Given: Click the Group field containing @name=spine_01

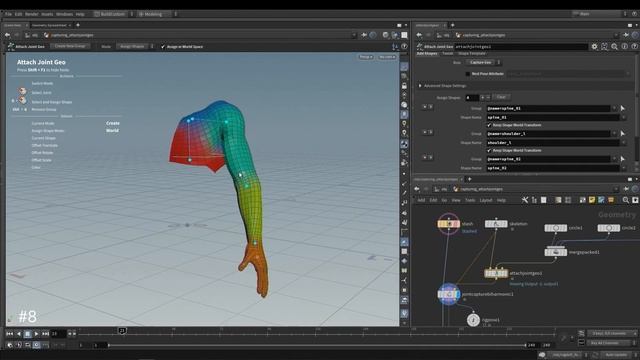Looking at the screenshot, I should click(x=548, y=108).
